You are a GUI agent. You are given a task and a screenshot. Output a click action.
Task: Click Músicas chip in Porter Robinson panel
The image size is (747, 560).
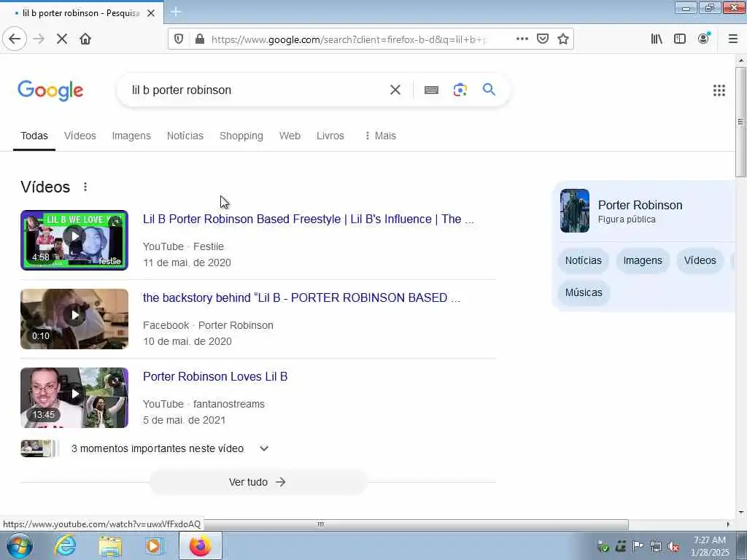click(584, 292)
